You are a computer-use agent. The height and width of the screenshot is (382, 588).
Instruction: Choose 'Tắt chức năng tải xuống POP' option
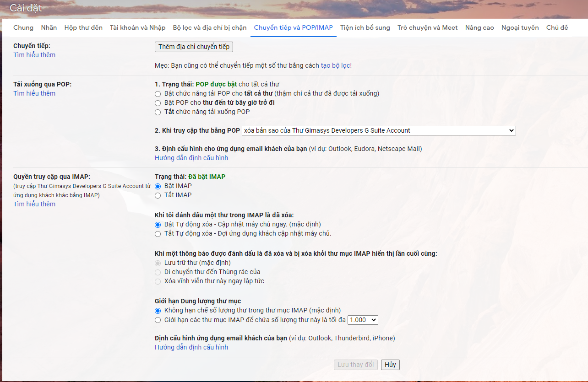coord(158,112)
